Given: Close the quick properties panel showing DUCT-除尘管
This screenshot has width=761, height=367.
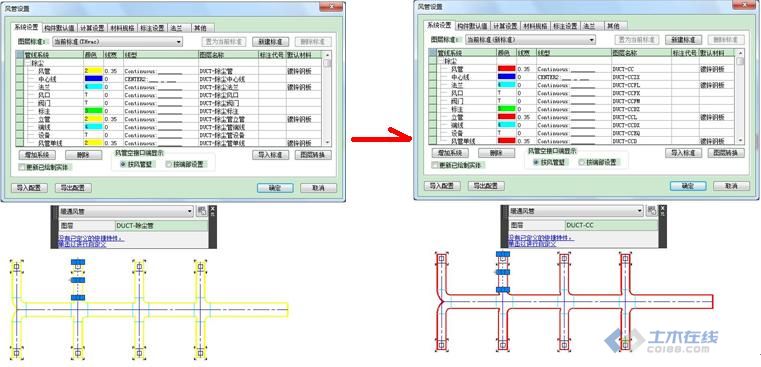Looking at the screenshot, I should (x=213, y=208).
